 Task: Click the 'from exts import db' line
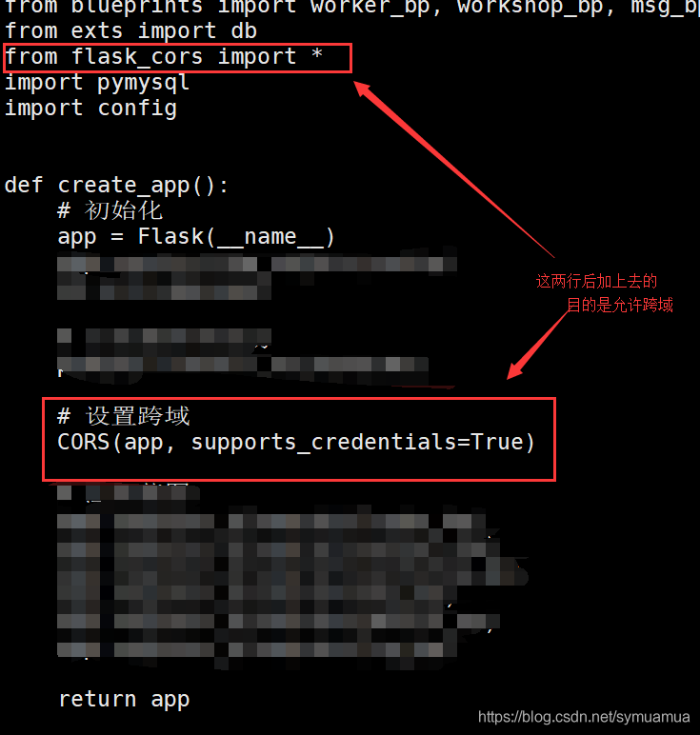pyautogui.click(x=130, y=30)
